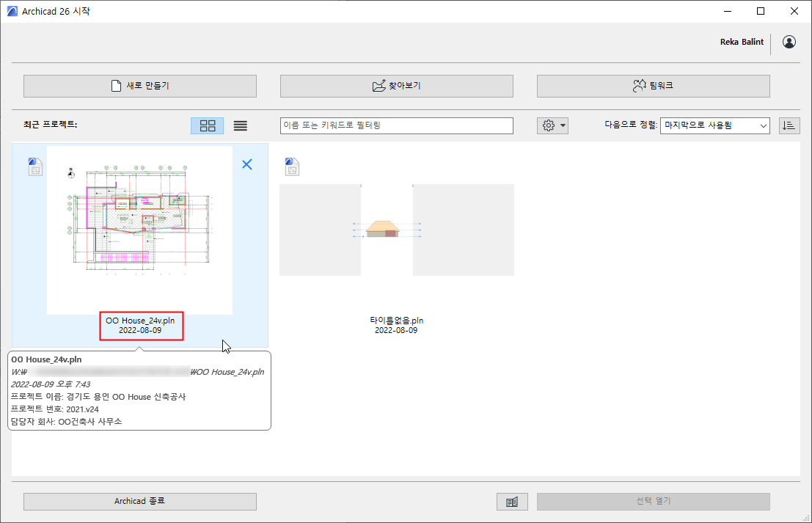
Task: Maximize the Archicad 26 start window
Action: pyautogui.click(x=761, y=11)
